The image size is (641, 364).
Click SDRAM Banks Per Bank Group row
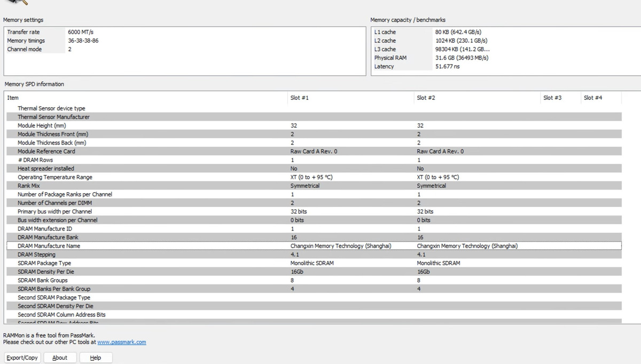tap(313, 289)
